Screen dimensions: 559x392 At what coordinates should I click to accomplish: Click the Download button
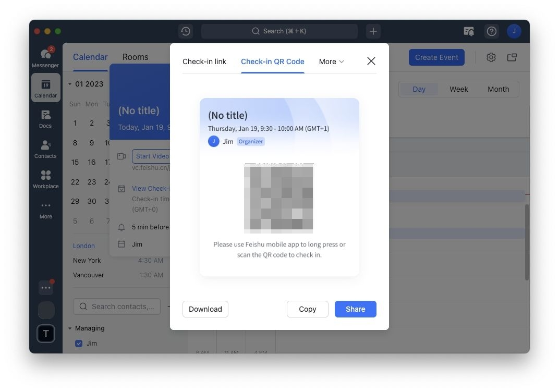pyautogui.click(x=205, y=309)
